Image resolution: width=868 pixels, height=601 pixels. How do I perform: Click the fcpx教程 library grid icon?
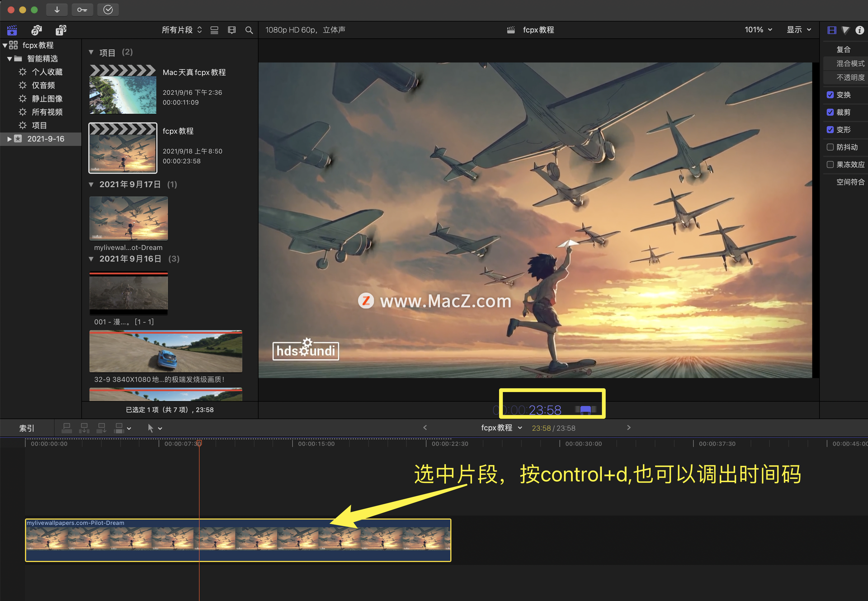[14, 45]
